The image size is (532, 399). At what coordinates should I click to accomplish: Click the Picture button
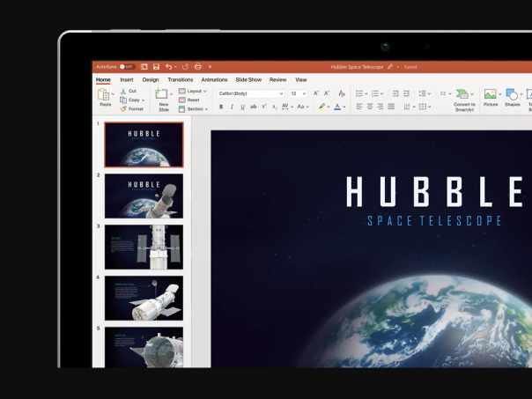491,98
